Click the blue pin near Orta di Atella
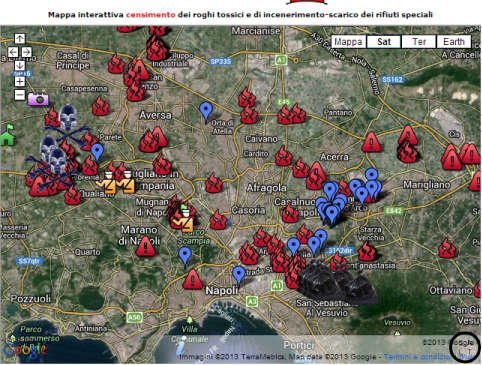This screenshot has width=482, height=365. [206, 111]
